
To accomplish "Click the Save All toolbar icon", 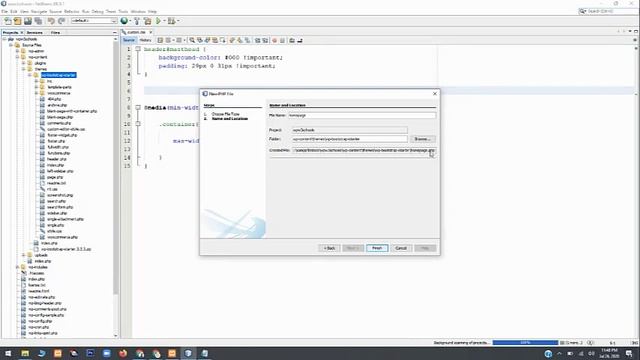I will [38, 21].
